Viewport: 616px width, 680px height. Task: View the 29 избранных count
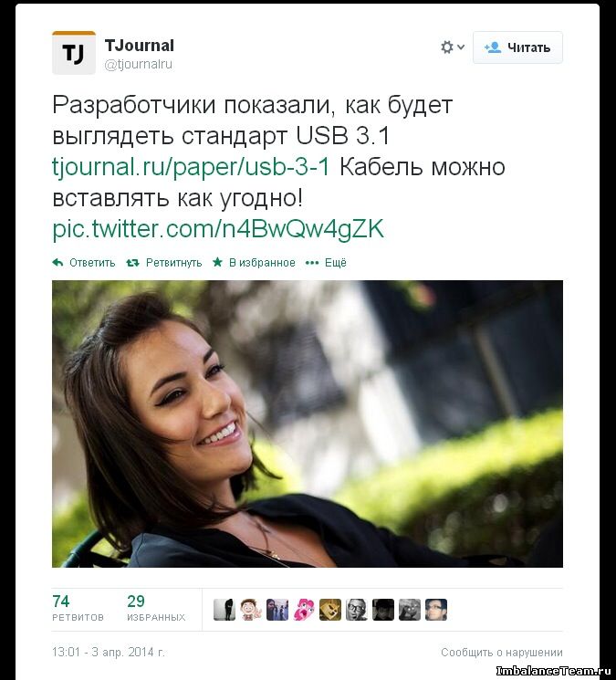point(156,608)
